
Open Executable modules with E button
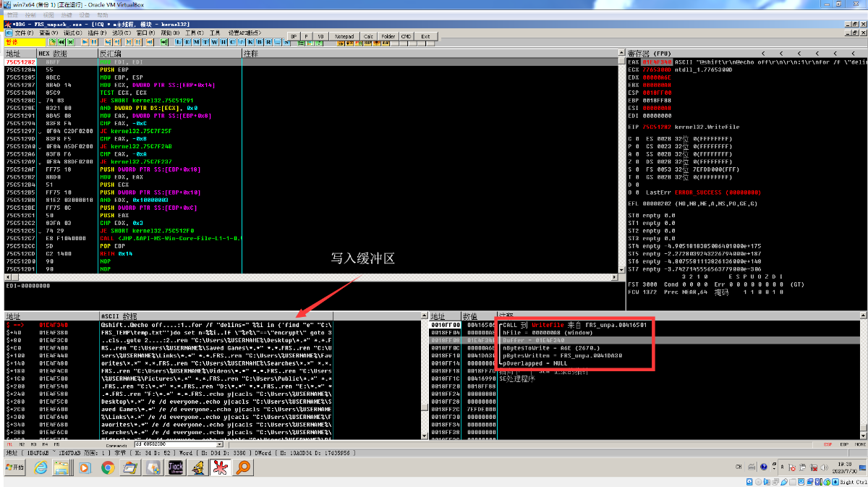pos(187,42)
